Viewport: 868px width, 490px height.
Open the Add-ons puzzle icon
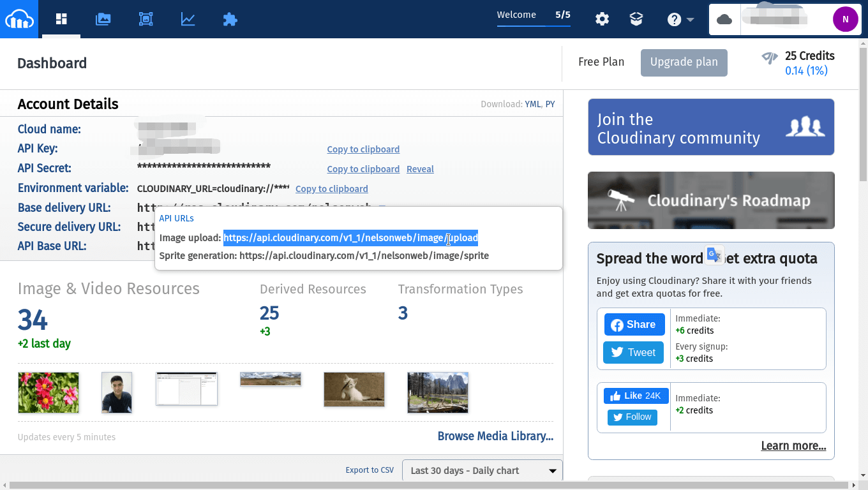click(x=230, y=19)
